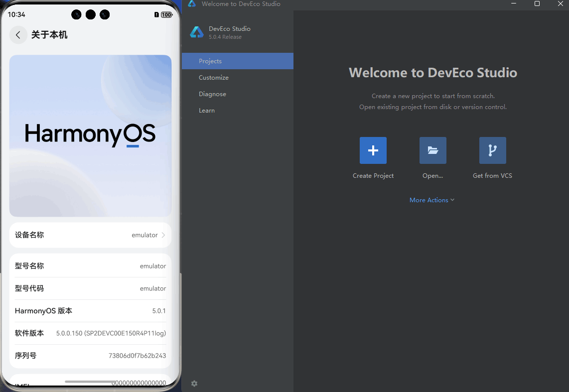Click the Get from VCS branch icon
Screen dimensions: 569x392
492,150
